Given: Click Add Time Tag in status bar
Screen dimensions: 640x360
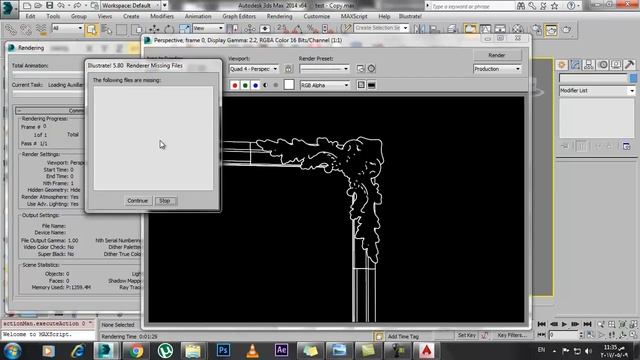Looking at the screenshot, I should click(403, 336).
